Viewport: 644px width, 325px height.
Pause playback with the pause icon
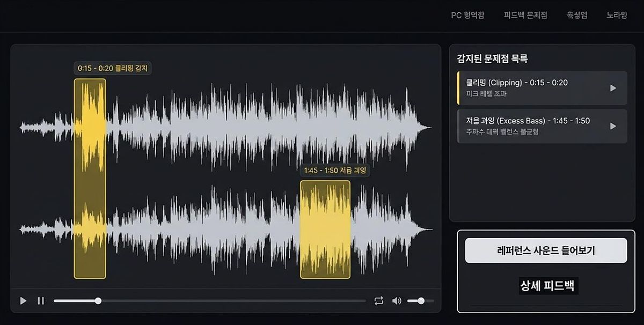(41, 301)
